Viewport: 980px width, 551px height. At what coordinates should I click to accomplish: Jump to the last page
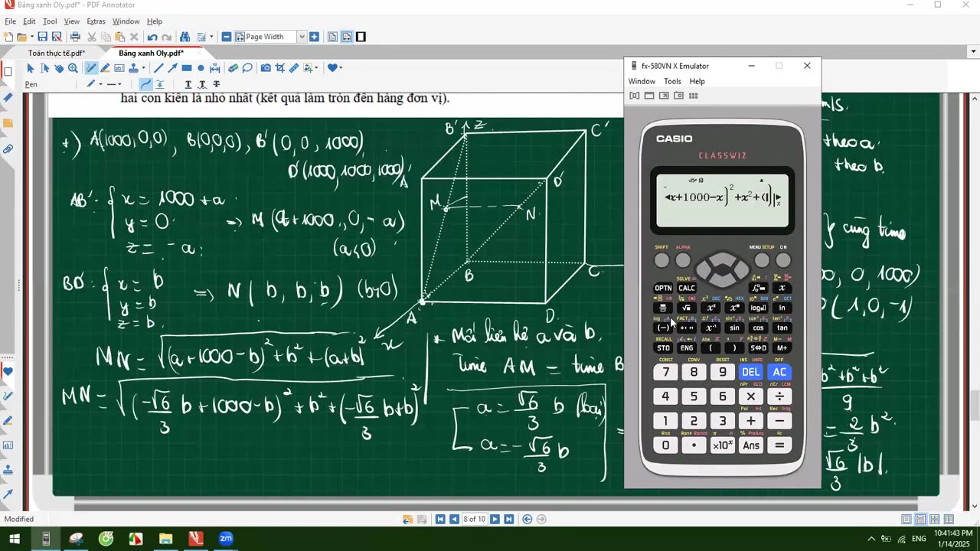click(x=508, y=519)
